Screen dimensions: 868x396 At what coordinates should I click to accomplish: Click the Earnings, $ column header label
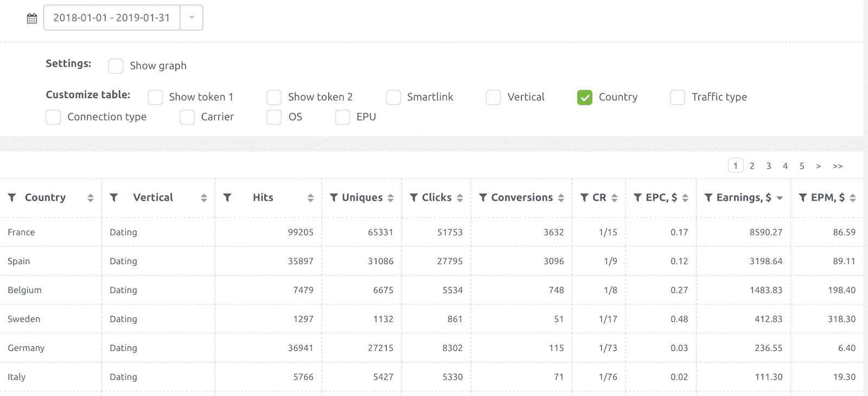point(744,197)
